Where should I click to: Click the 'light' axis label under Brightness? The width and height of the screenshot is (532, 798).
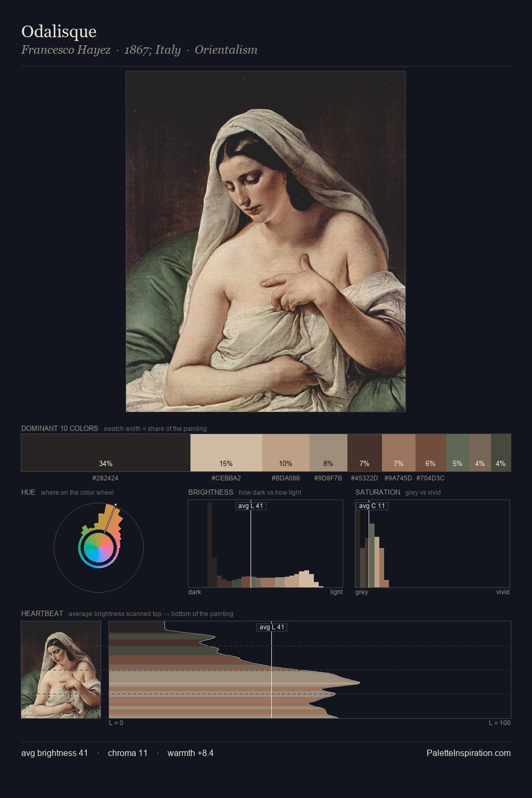tap(337, 592)
